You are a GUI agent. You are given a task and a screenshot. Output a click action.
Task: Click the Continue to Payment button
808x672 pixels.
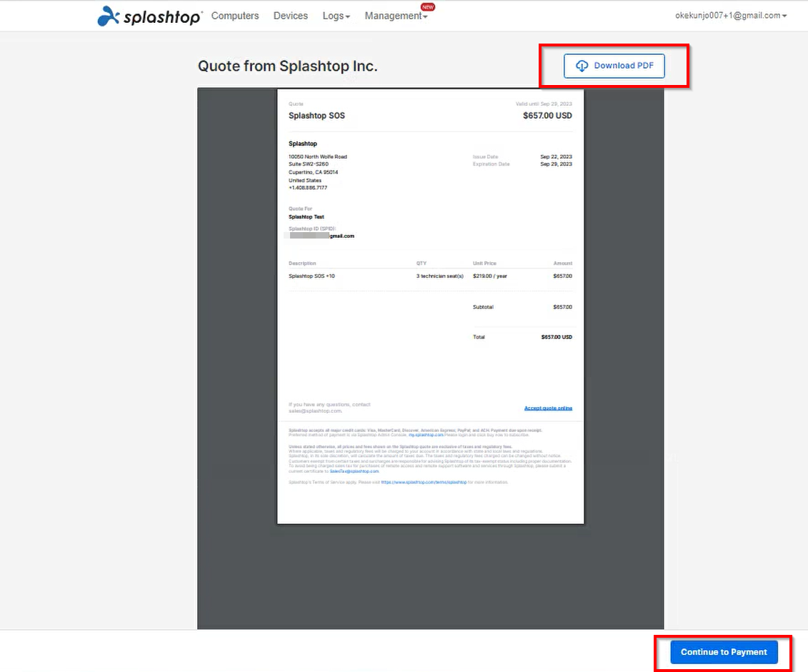(724, 652)
